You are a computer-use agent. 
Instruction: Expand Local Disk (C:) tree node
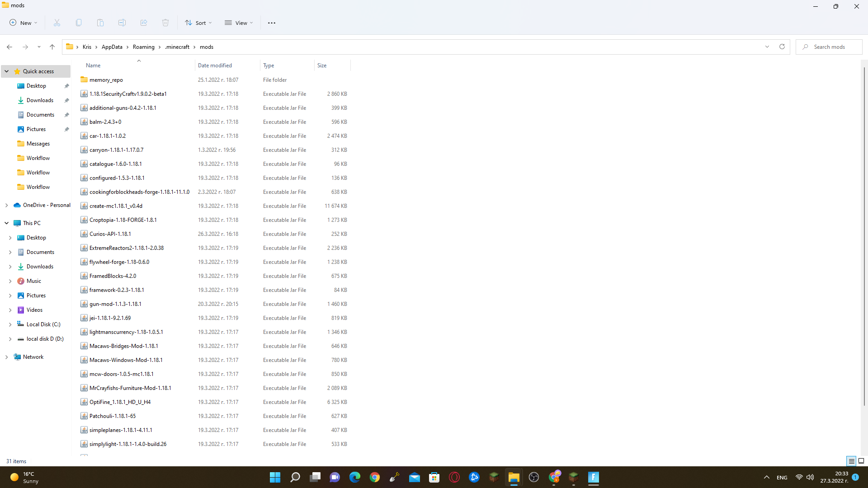tap(10, 324)
